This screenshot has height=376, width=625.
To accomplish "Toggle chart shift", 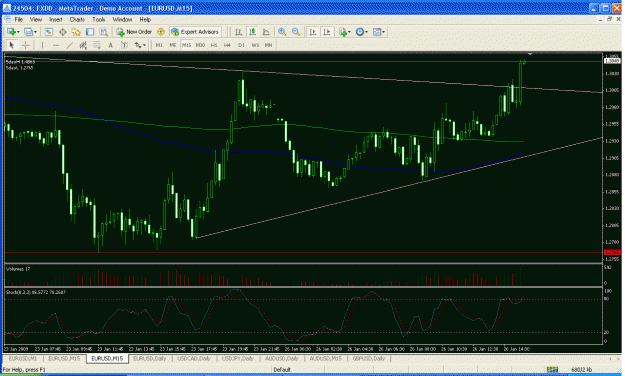I will tap(327, 32).
